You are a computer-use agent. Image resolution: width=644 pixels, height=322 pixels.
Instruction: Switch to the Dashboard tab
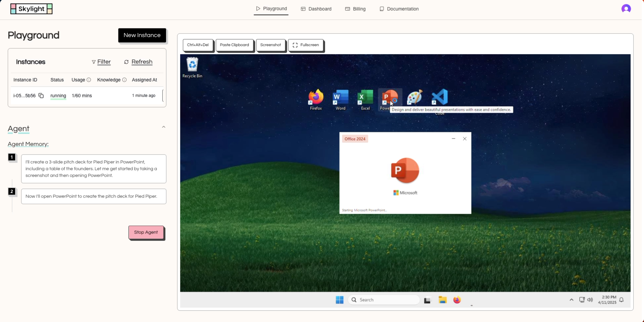[x=316, y=9]
